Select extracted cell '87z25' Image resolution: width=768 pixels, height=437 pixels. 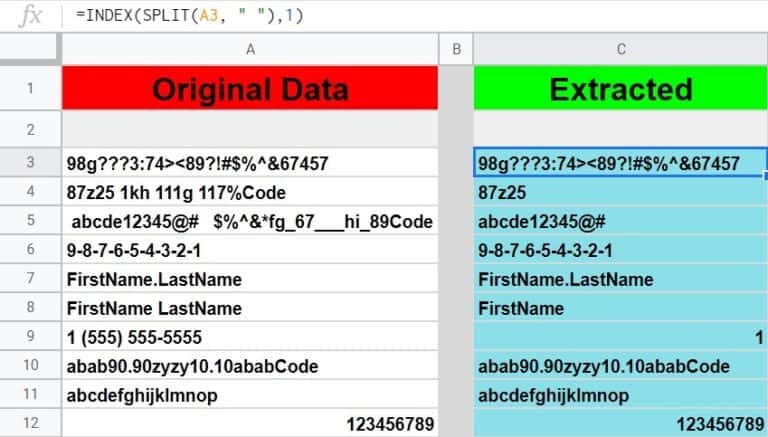(x=621, y=192)
